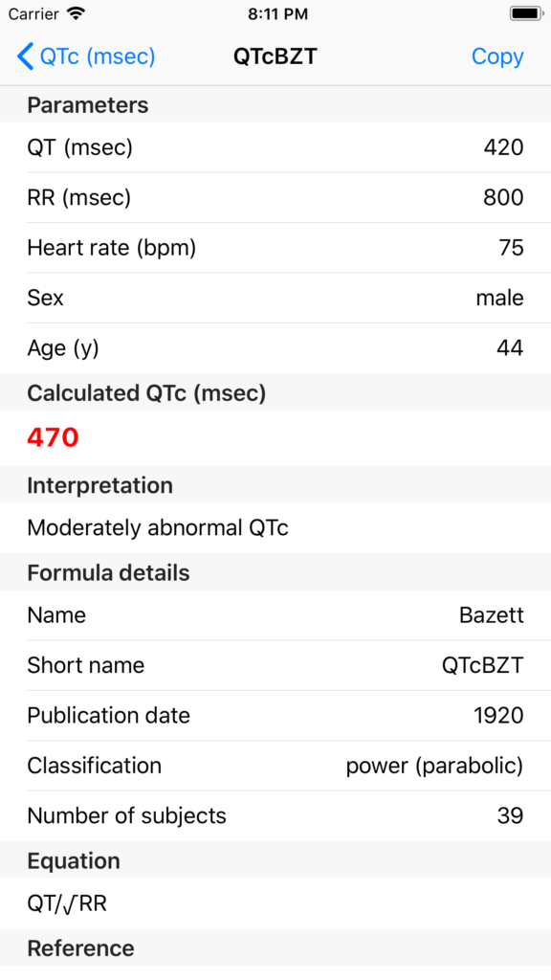Go back to QTc (msec) screen
This screenshot has width=551, height=980.
click(86, 56)
